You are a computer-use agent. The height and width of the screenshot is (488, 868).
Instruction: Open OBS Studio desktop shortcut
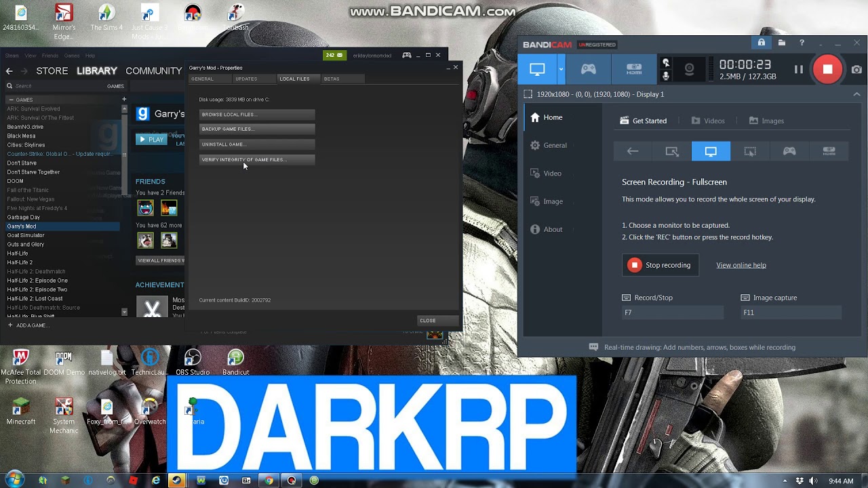193,362
